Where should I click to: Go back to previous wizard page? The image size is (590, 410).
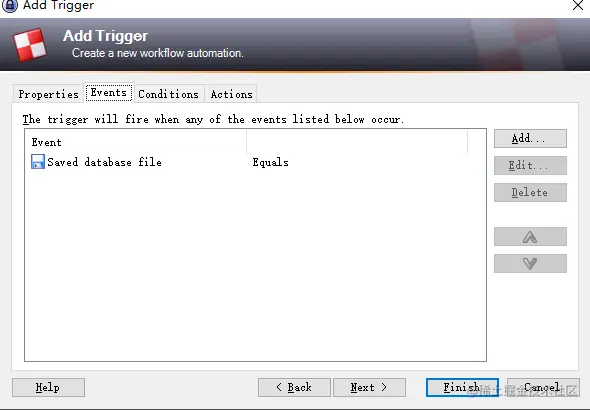[294, 387]
